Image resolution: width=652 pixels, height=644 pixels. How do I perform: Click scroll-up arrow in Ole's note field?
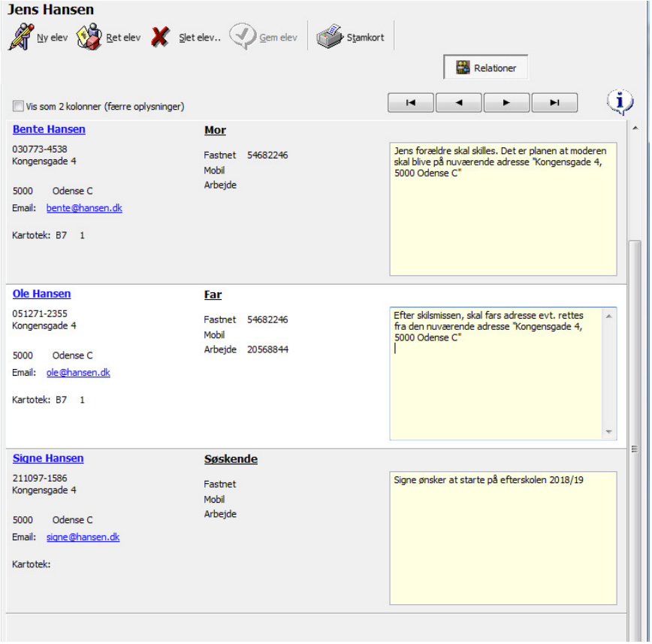click(x=608, y=316)
